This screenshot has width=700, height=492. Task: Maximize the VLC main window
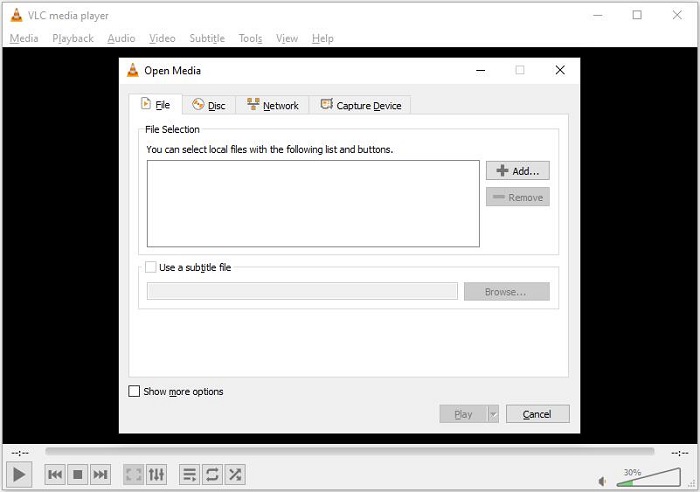(x=637, y=15)
